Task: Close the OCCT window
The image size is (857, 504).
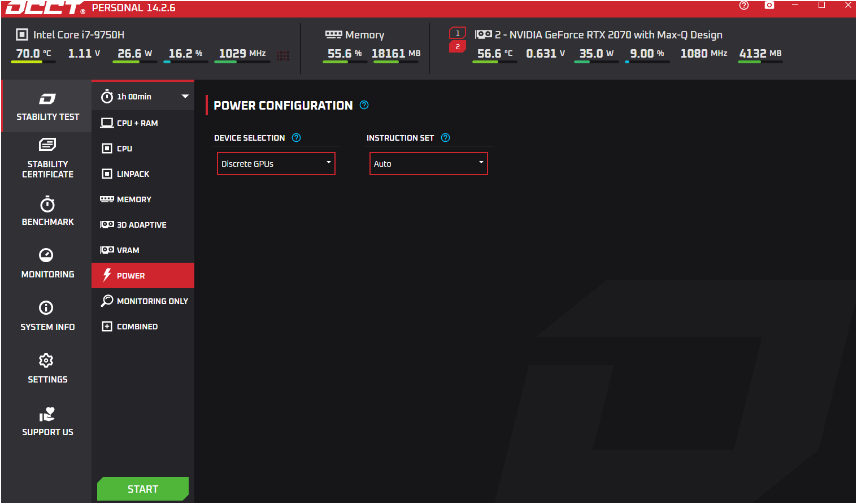Action: [848, 5]
